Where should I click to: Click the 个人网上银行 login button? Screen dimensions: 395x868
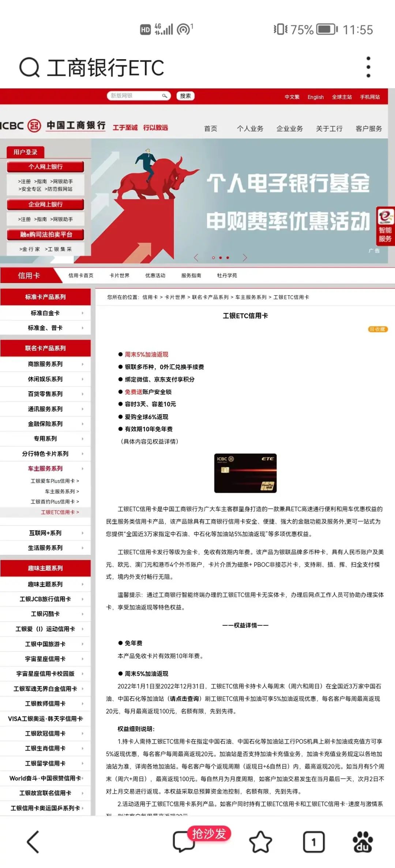coord(45,167)
